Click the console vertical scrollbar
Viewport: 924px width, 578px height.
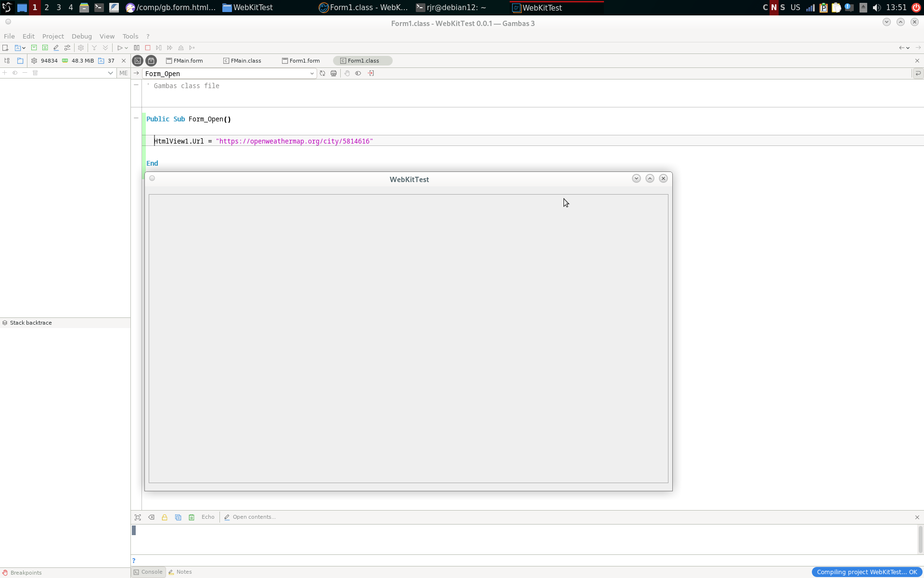pos(920,539)
